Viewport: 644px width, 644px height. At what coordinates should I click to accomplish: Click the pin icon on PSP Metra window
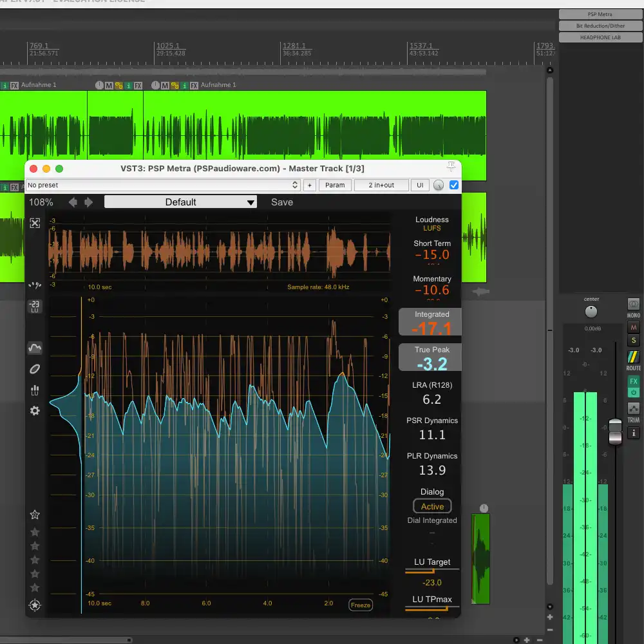tap(451, 166)
